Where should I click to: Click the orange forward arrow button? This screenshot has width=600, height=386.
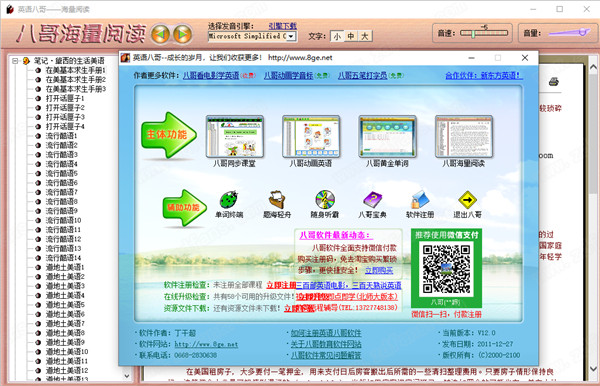pos(183,34)
